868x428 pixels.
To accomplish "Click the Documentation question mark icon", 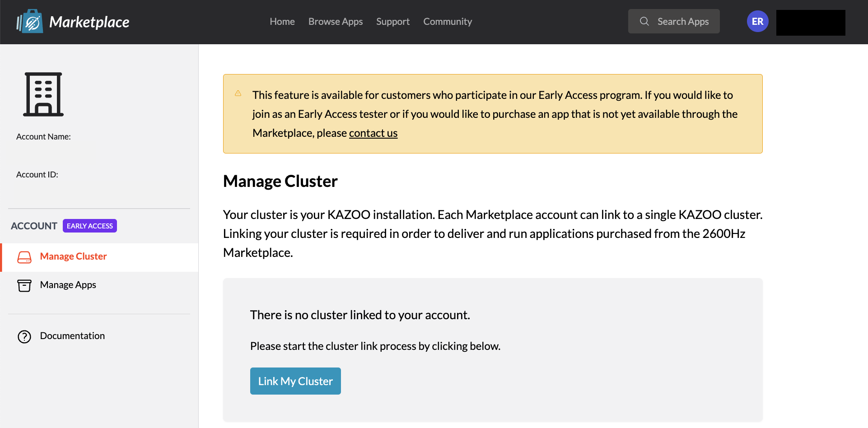I will (24, 336).
